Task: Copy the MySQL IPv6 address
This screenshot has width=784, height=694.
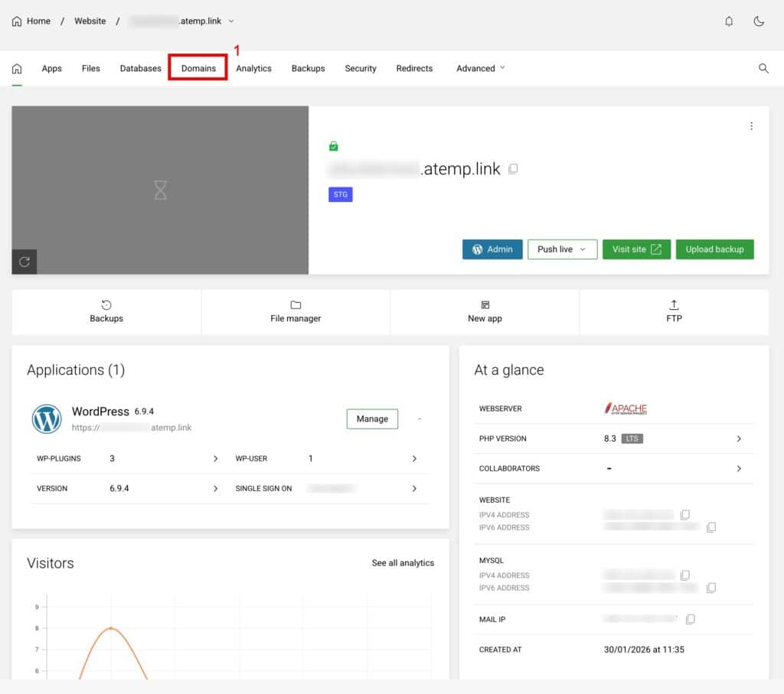Action: (711, 588)
